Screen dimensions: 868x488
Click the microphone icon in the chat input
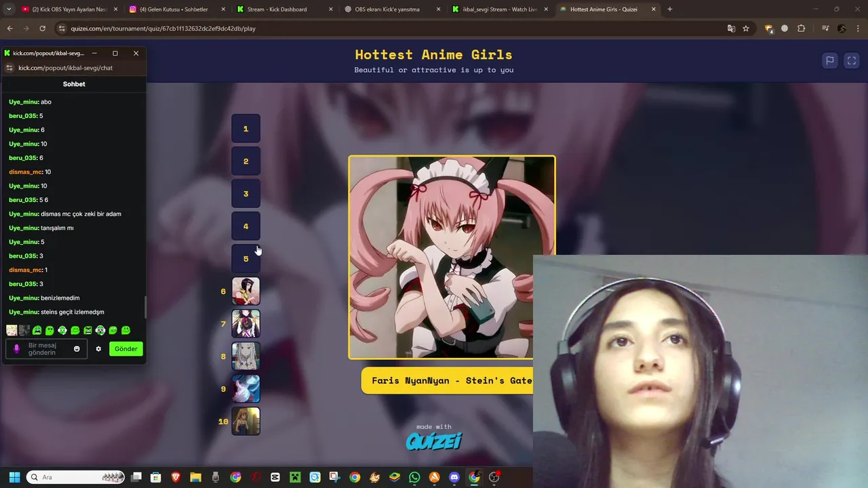17,349
